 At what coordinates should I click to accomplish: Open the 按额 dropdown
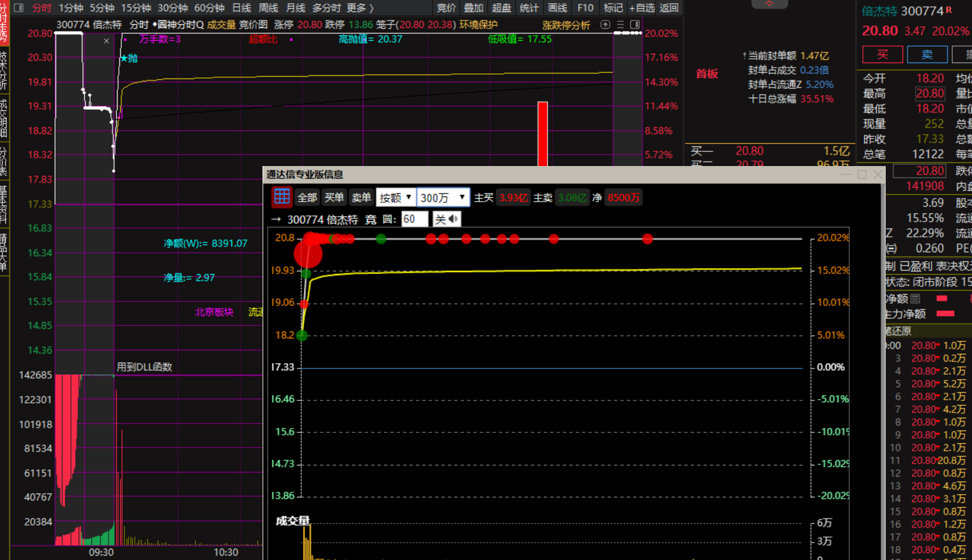coord(395,198)
